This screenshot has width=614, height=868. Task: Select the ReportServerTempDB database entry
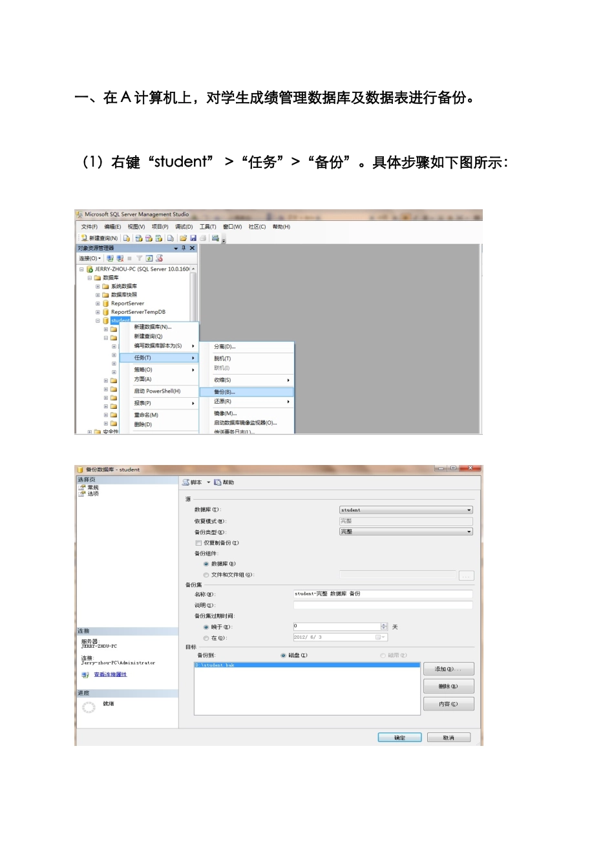coord(138,312)
